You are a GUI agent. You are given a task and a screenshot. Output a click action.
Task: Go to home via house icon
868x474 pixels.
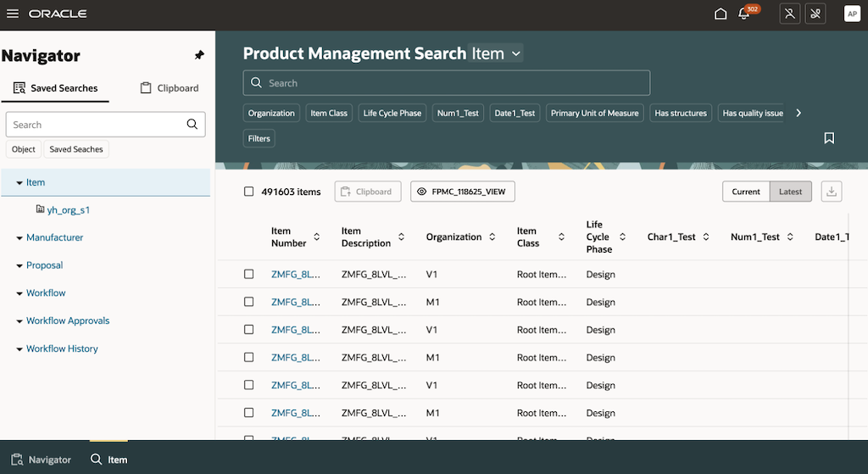pos(721,14)
